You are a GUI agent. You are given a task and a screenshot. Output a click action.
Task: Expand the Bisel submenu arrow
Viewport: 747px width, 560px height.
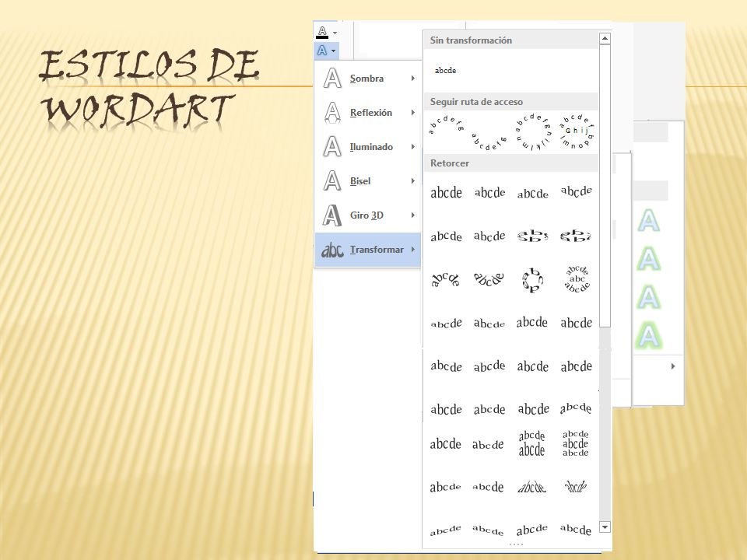(x=413, y=181)
